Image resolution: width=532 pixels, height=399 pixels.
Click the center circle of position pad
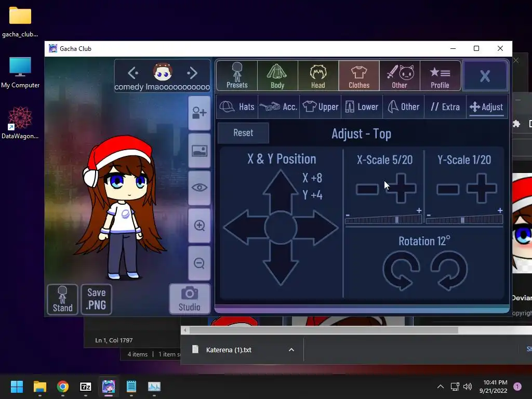tap(281, 228)
